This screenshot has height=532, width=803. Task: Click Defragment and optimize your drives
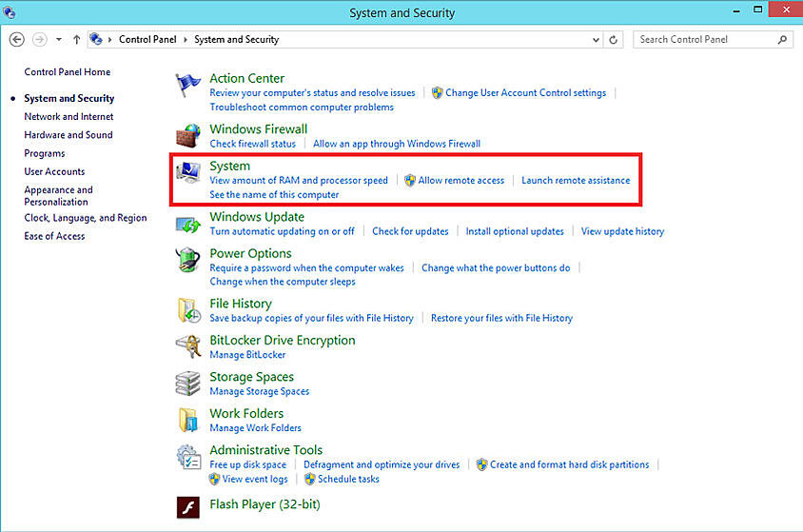click(x=382, y=464)
